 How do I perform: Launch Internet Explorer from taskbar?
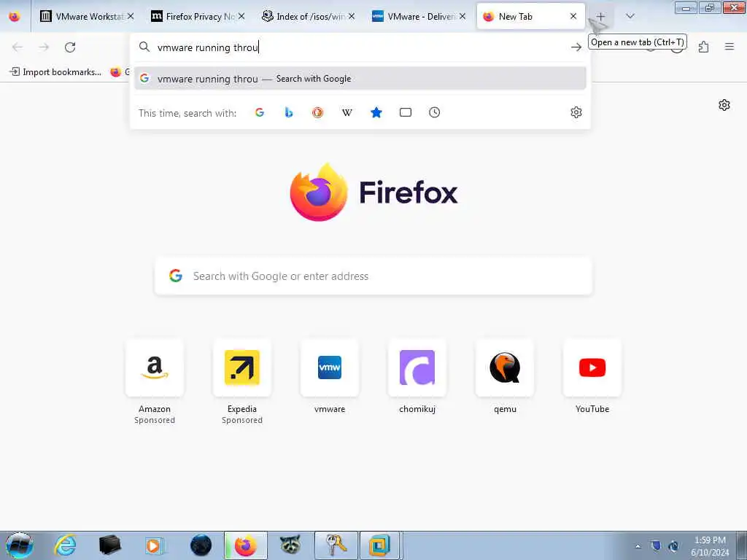[x=65, y=545]
